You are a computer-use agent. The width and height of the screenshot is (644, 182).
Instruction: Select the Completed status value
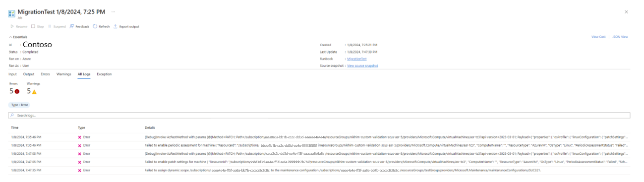click(30, 52)
